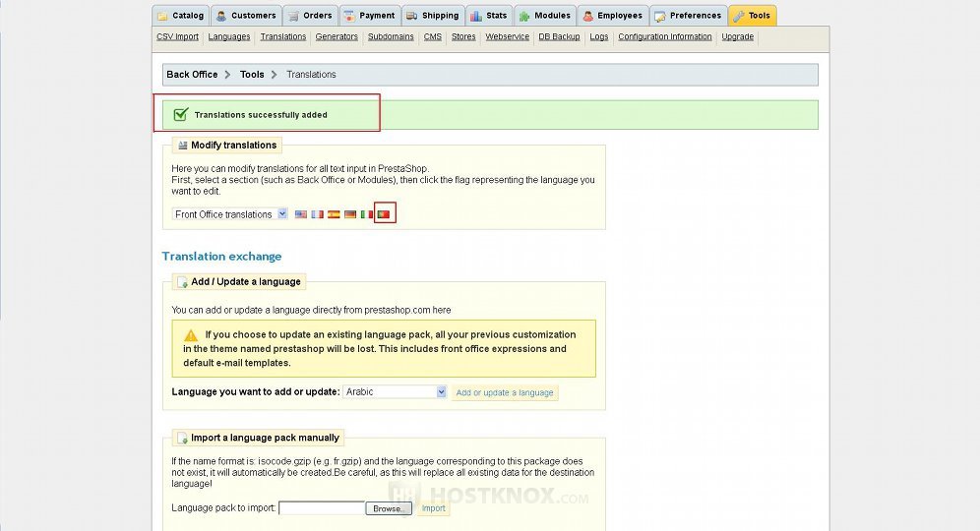Open the Modules tab

click(x=544, y=16)
